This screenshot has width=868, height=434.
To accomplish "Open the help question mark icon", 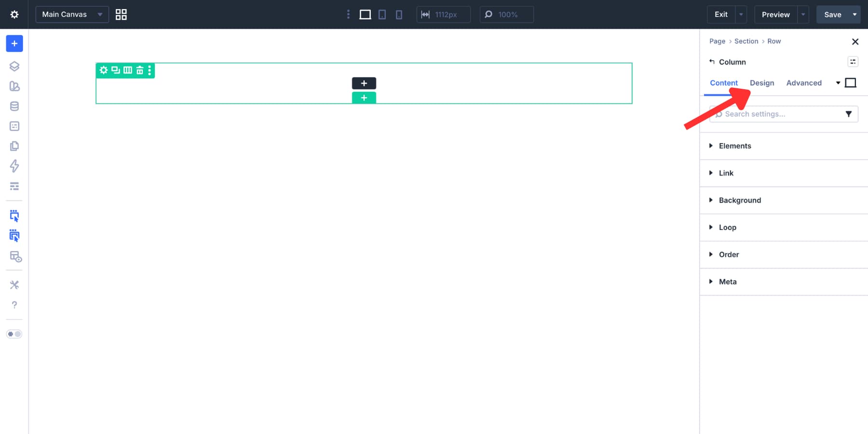I will tap(14, 305).
